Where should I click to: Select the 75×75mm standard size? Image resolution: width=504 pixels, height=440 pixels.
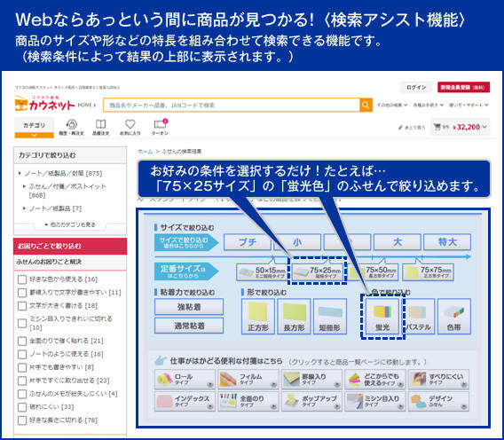tap(429, 272)
